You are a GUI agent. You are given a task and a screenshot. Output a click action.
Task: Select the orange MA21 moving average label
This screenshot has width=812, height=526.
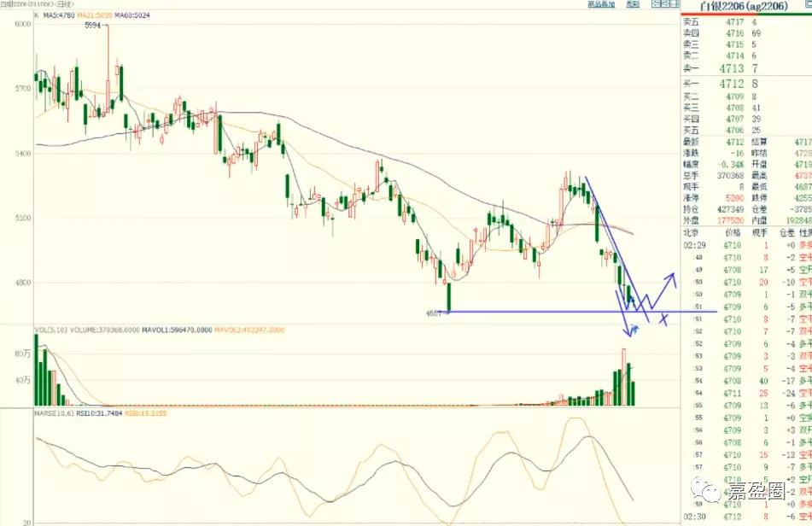[x=96, y=15]
